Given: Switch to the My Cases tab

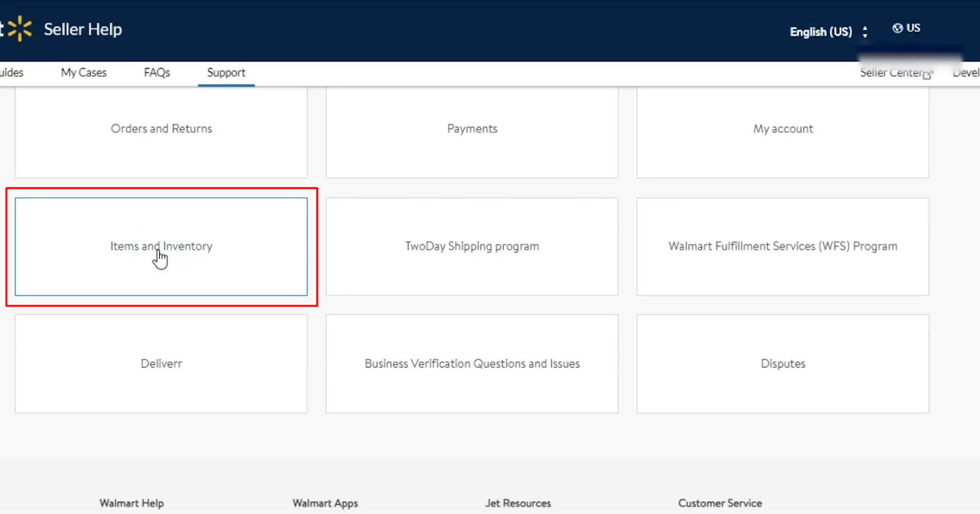Looking at the screenshot, I should 84,72.
